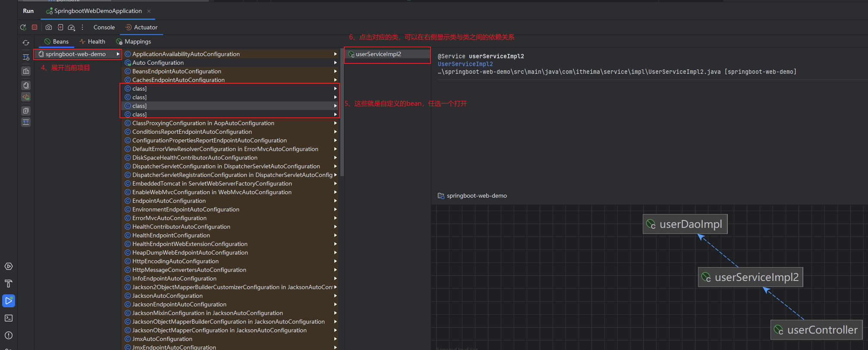
Task: Select the ErrorMvcAutoConfiguration row
Action: [231, 218]
